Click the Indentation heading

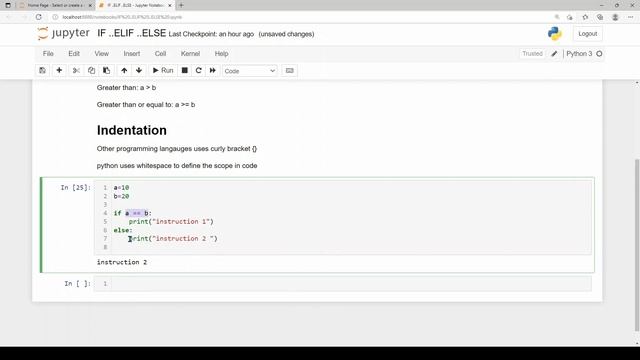click(x=131, y=130)
